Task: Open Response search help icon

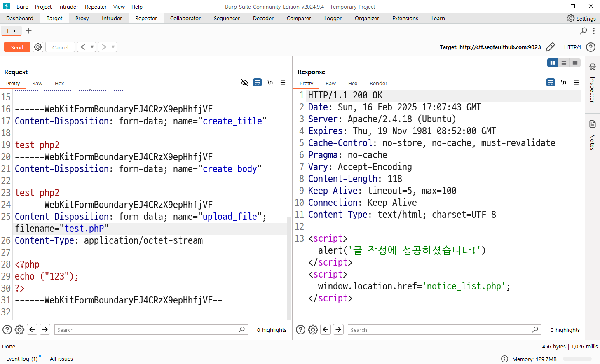Action: 300,329
